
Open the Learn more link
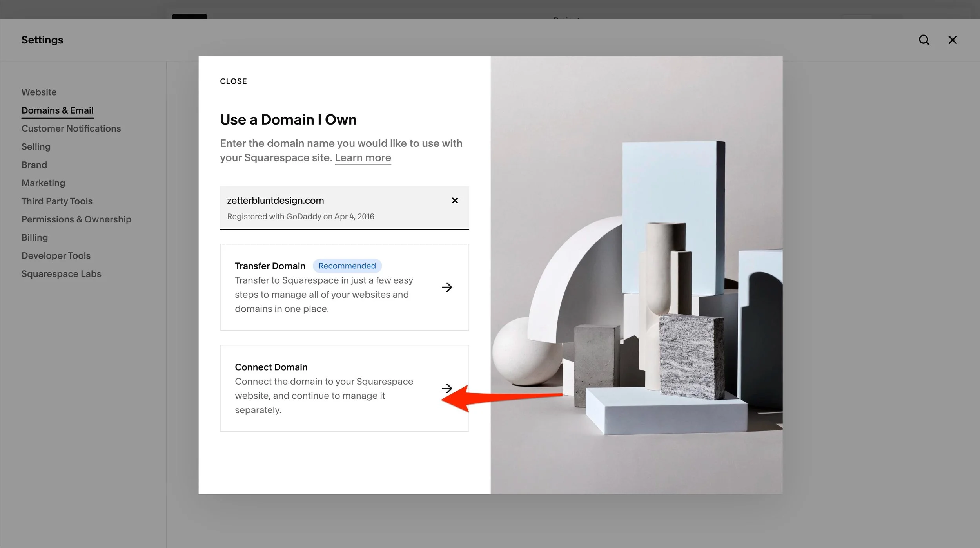point(363,157)
